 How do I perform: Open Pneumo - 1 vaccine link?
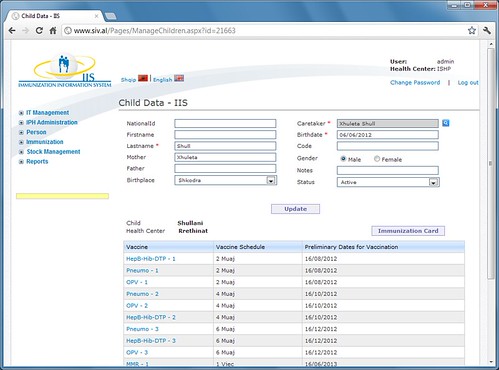point(142,270)
